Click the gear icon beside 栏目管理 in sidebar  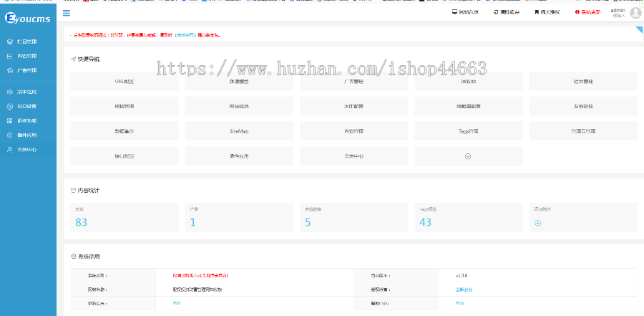pos(10,42)
